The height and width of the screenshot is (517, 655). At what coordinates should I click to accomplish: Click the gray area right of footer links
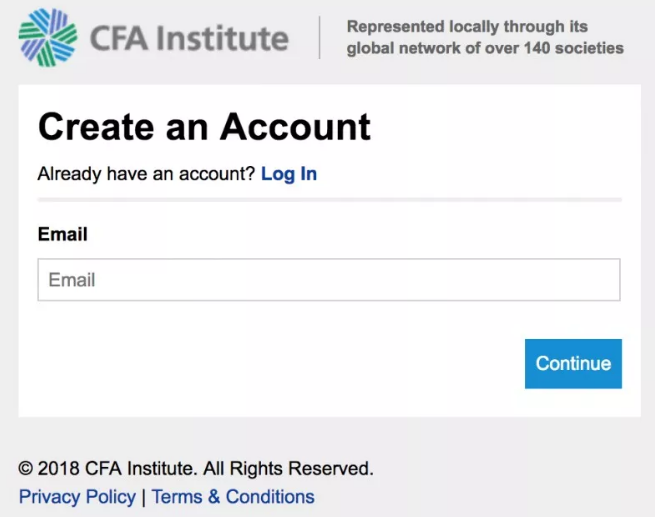[480, 497]
